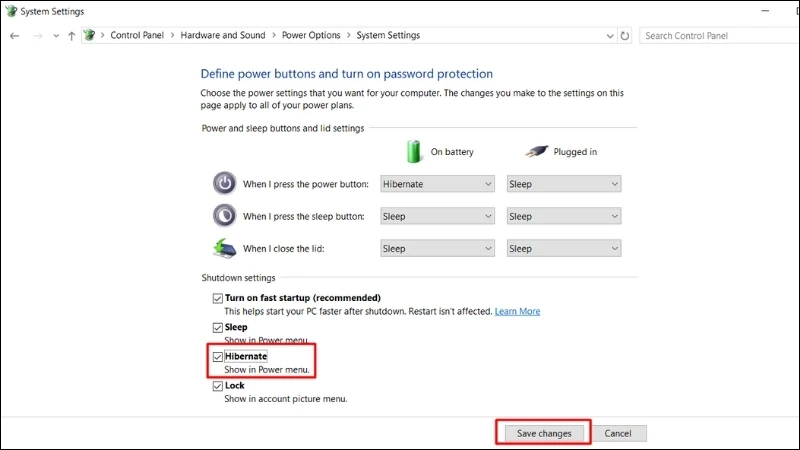Viewport: 800px width, 450px height.
Task: Open Power Options in breadcrumb path
Action: [311, 35]
